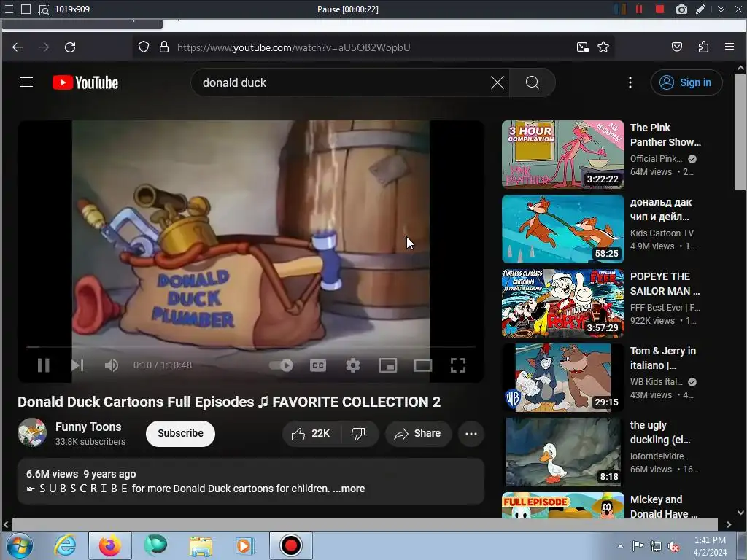Open Windows Media Player on taskbar
Image resolution: width=747 pixels, height=560 pixels.
click(x=244, y=545)
